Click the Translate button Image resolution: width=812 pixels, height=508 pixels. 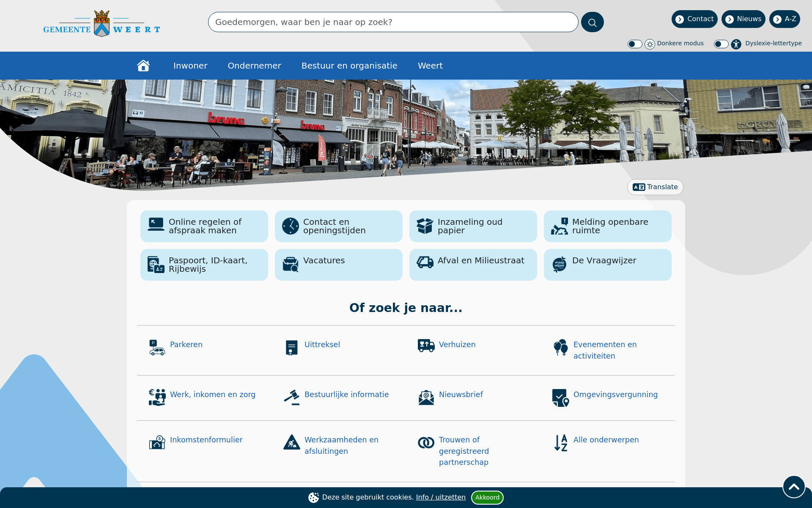[x=655, y=187]
